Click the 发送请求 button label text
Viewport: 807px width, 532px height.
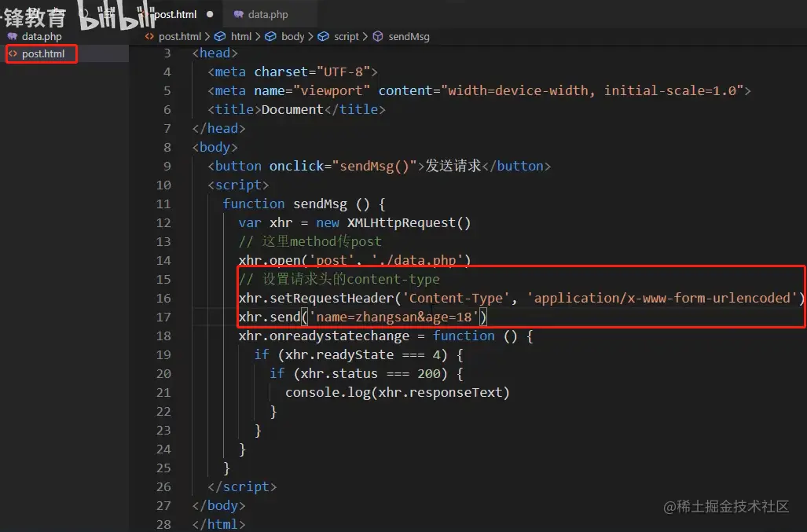coord(453,166)
